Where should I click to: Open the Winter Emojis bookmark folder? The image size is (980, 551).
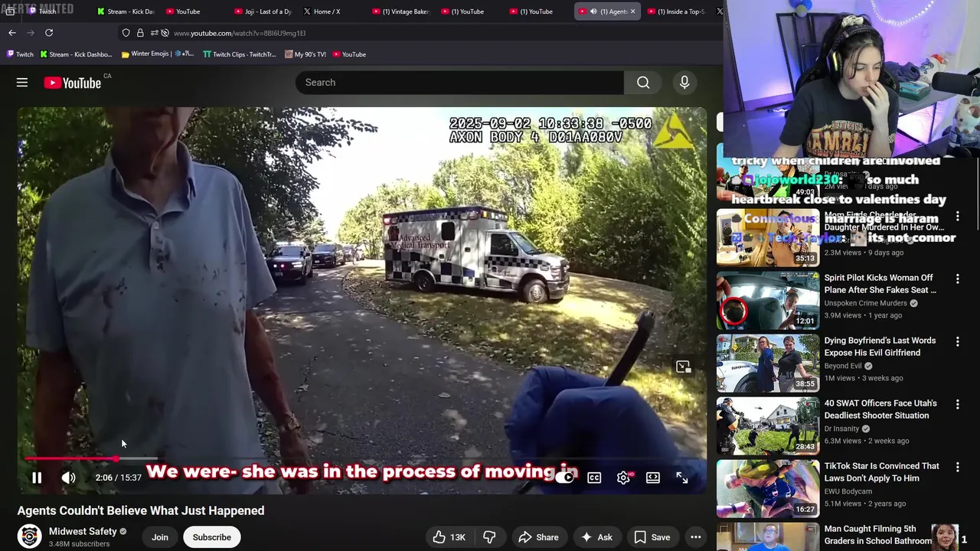click(x=158, y=54)
